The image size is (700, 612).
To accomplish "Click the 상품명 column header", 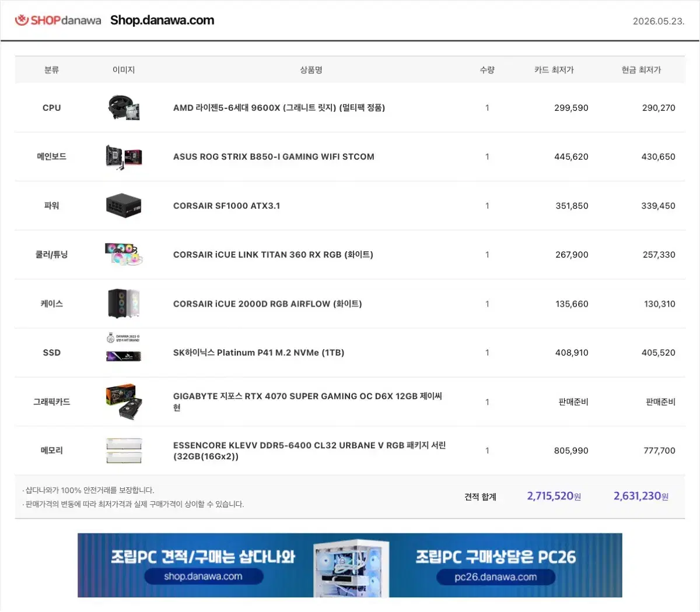I will pyautogui.click(x=311, y=70).
